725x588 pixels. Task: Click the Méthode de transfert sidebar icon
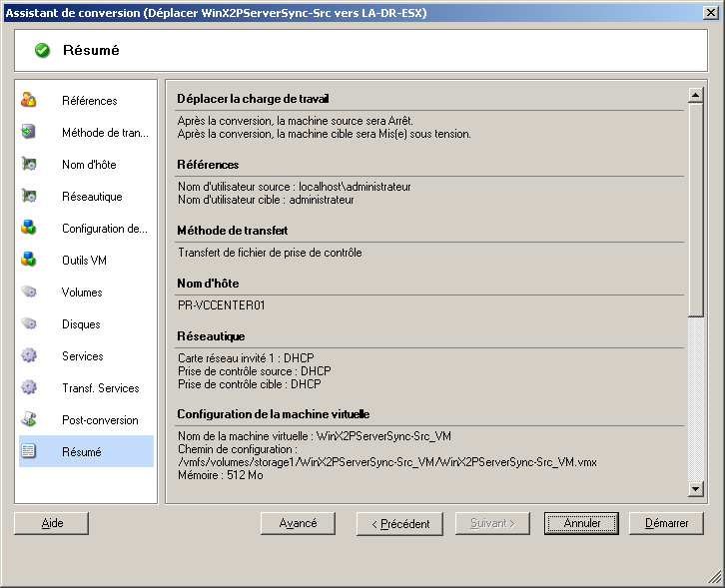29,132
